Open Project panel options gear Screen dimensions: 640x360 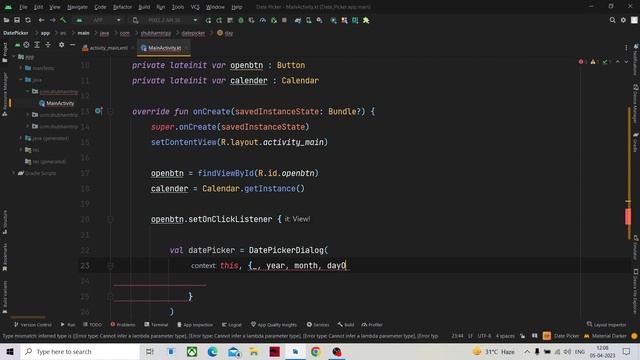coord(61,44)
